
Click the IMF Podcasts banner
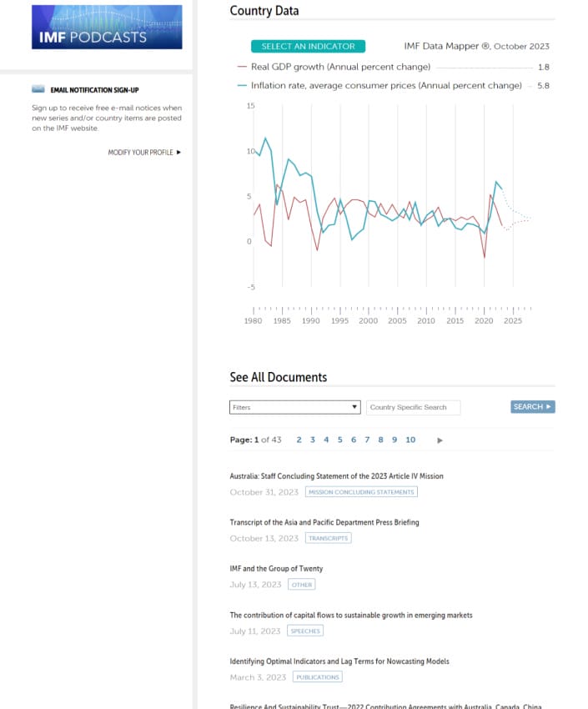[106, 27]
